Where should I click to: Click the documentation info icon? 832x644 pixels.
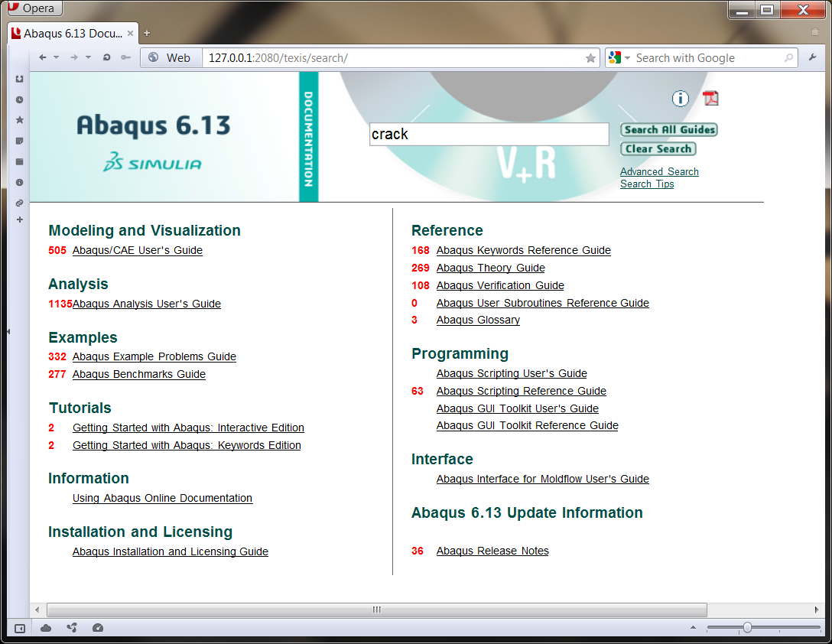pos(681,98)
